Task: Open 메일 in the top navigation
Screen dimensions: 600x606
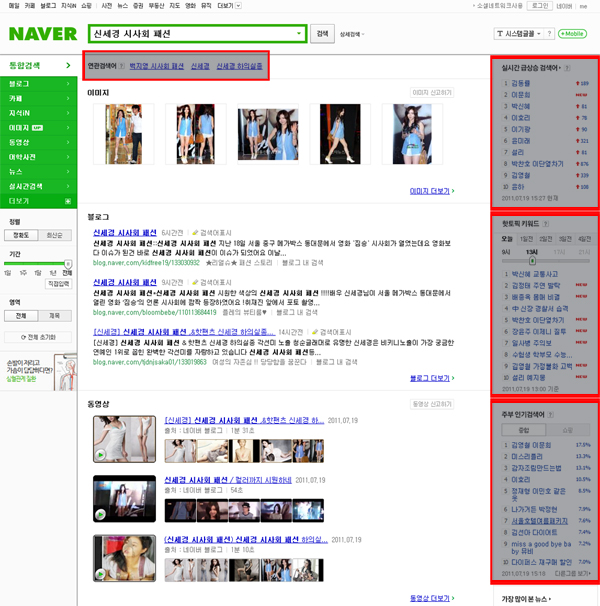Action: [14, 6]
